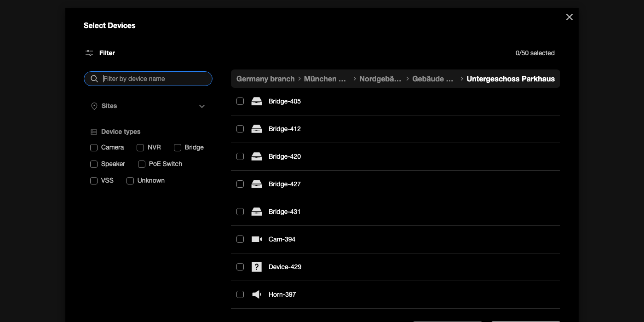This screenshot has width=644, height=322.
Task: Click the Bridge-412 name
Action: click(x=285, y=129)
